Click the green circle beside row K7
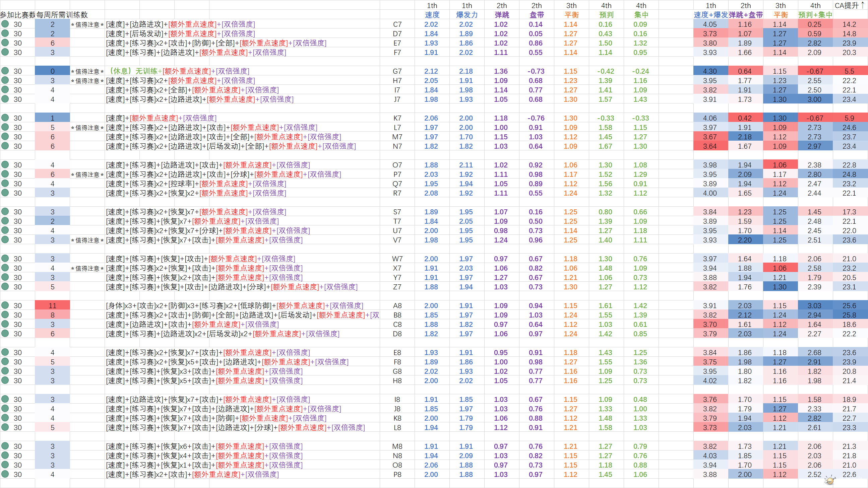Viewport: 868px width, 488px height. point(5,118)
